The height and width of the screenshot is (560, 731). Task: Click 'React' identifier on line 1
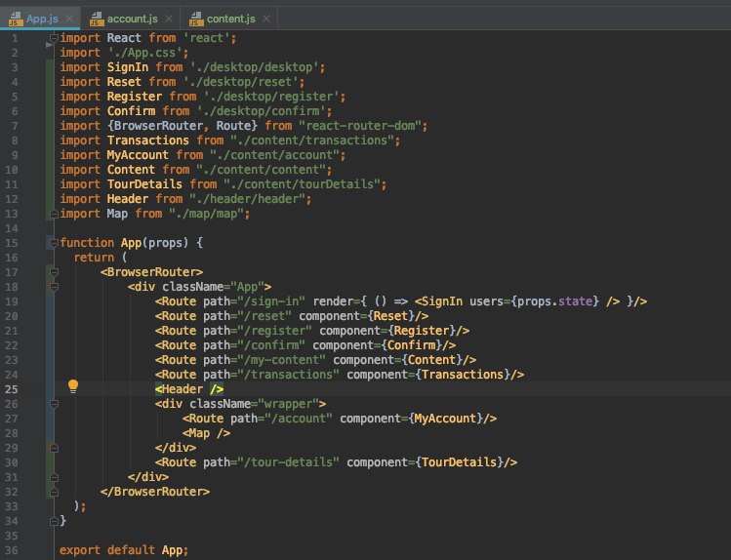pos(124,38)
